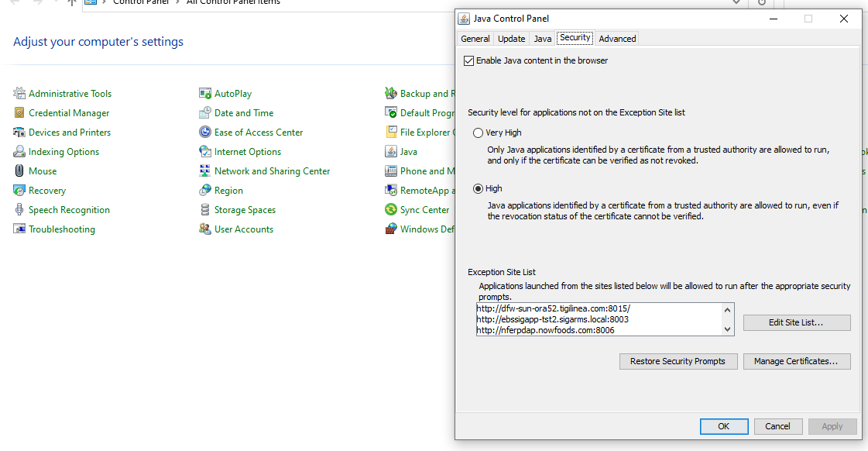Select the Security tab
This screenshot has height=451, width=868.
(575, 38)
